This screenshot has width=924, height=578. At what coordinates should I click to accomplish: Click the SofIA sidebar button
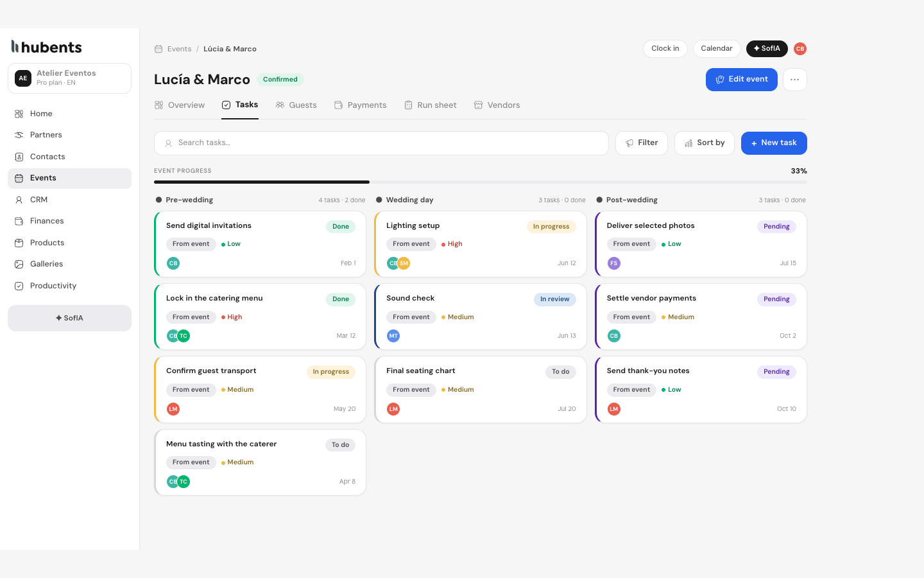pyautogui.click(x=69, y=318)
